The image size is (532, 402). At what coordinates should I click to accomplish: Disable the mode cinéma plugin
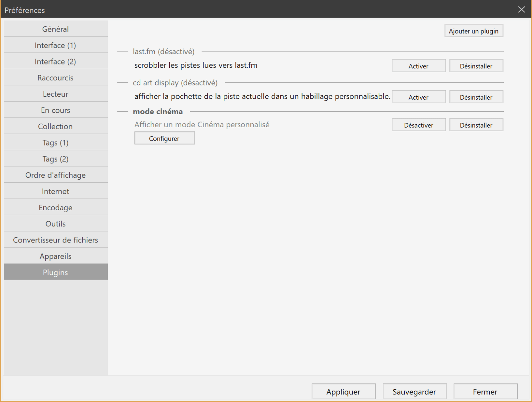419,125
